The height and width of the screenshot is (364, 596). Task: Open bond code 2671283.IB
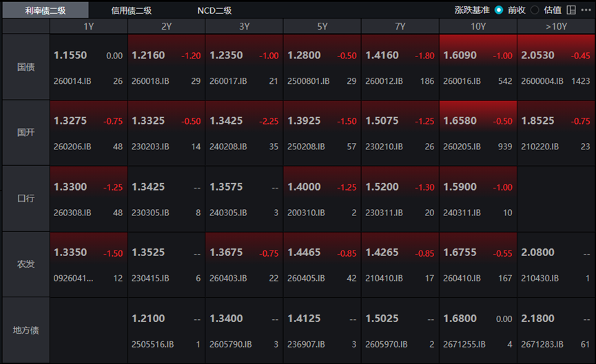[x=542, y=345]
